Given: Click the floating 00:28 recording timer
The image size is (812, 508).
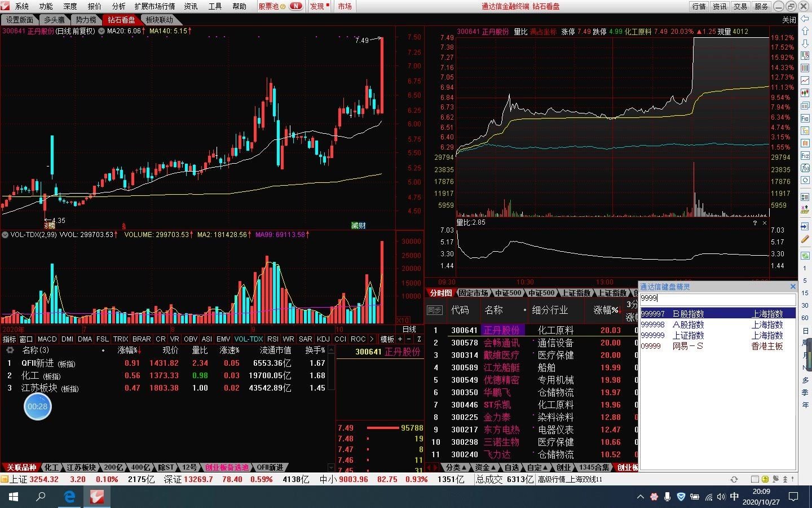Looking at the screenshot, I should point(38,406).
